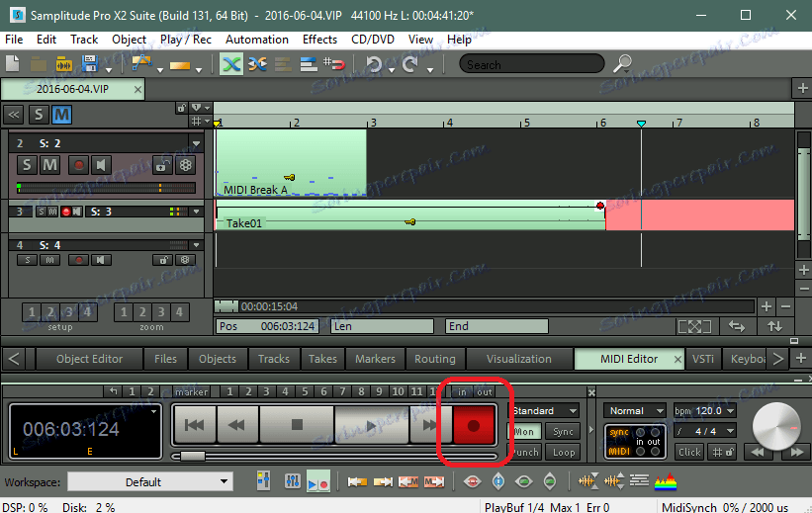Toggle Solo on track 2
This screenshot has height=513, width=812.
point(27,165)
